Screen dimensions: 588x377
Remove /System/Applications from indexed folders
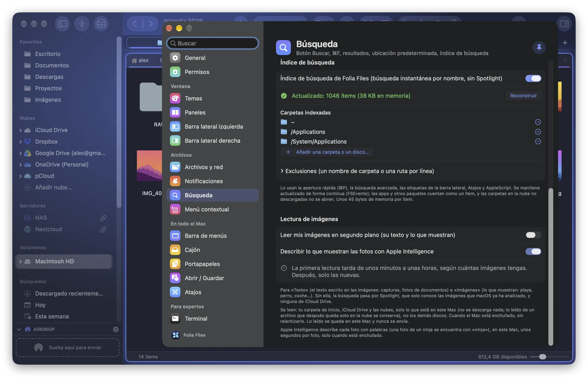pos(538,141)
